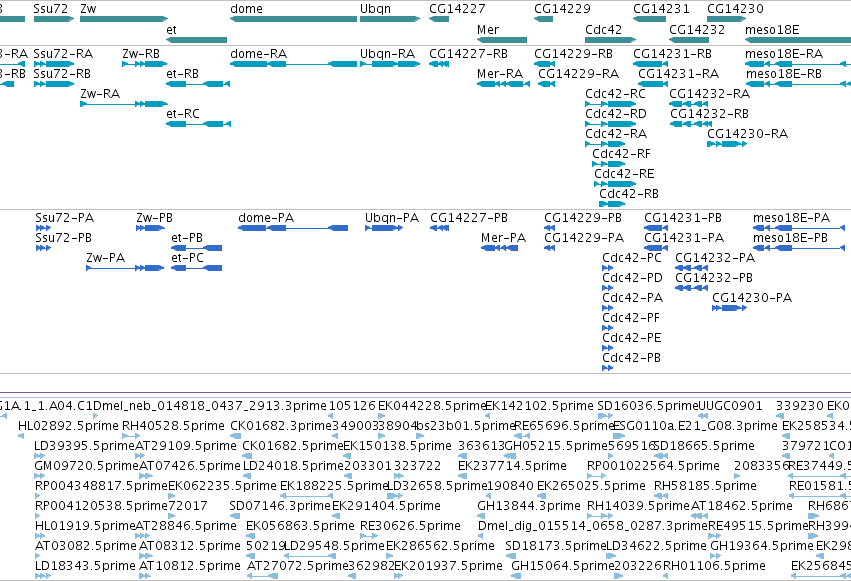Select protein Zw-PA
Viewport: 851px width, 581px height.
pos(125,268)
